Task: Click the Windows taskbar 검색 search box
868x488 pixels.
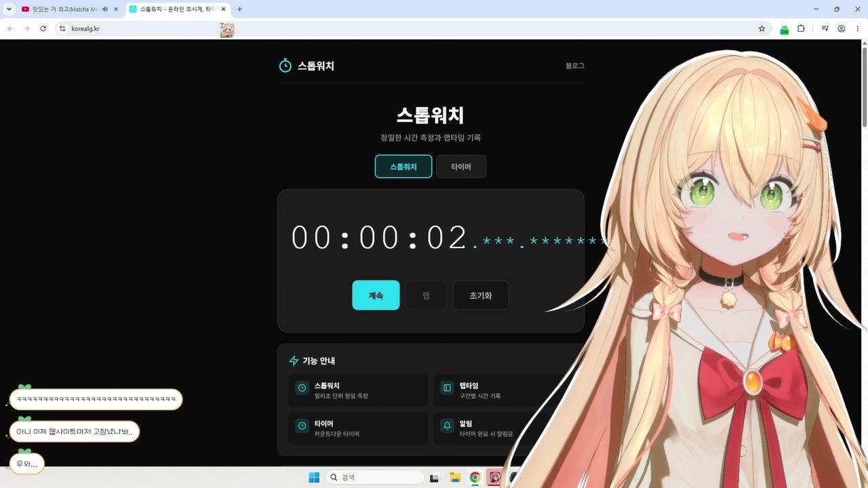Action: point(374,478)
